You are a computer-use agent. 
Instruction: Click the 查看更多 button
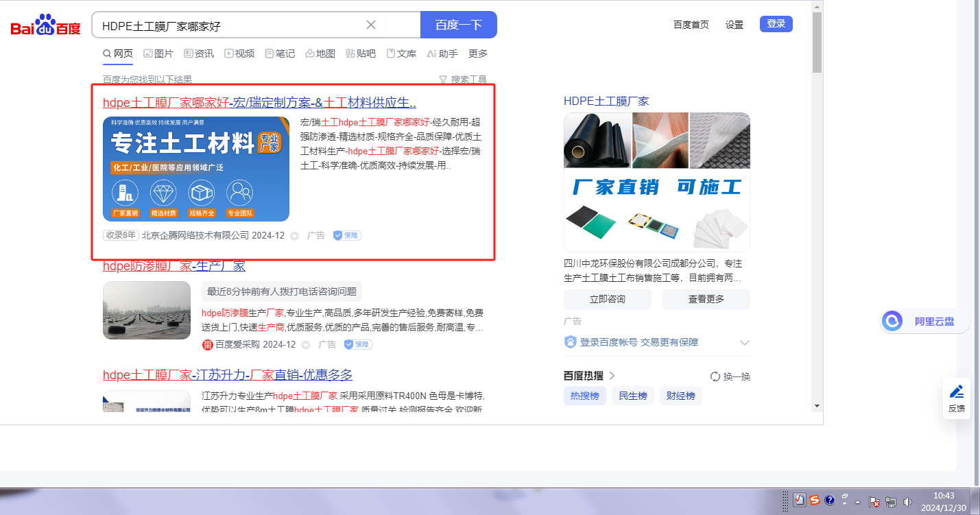(x=706, y=300)
